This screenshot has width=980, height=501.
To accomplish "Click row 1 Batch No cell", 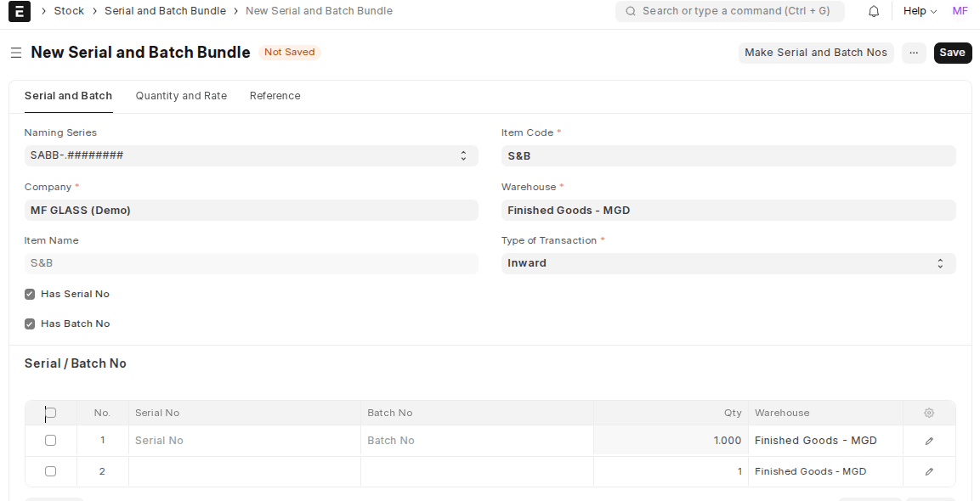I will click(x=477, y=441).
